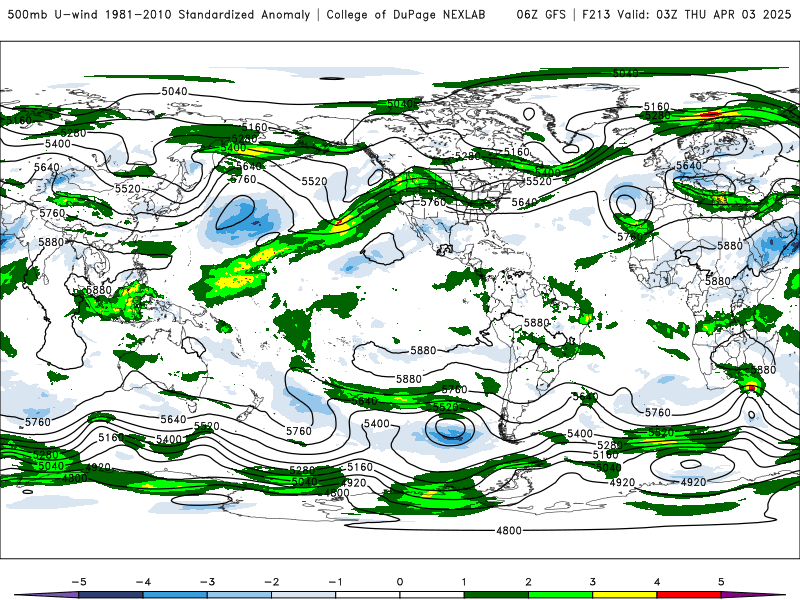Click the "College of DuPage NEXLAB" label
Viewport: 800px width, 600px height.
point(406,15)
